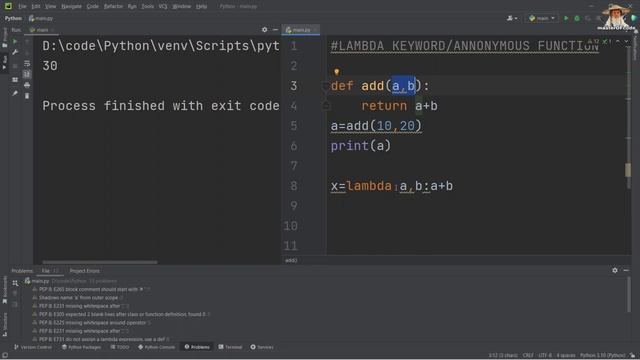Click Python interpreter in status bar

coord(602,356)
